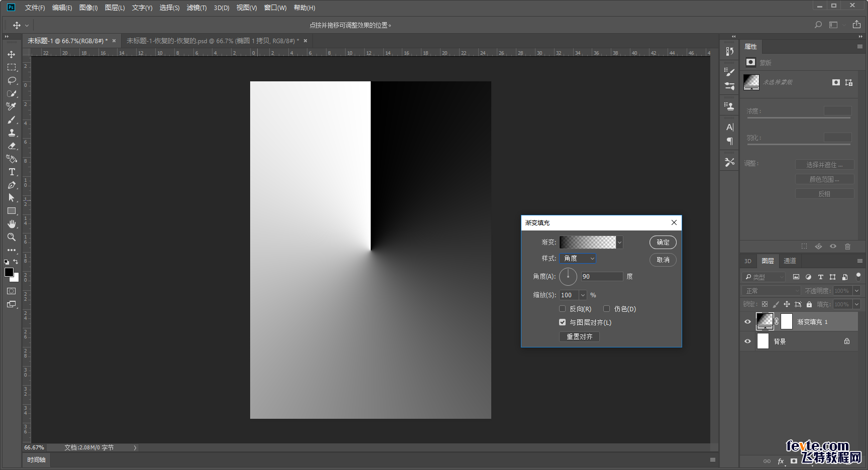
Task: Hide the 背景 layer
Action: point(747,341)
